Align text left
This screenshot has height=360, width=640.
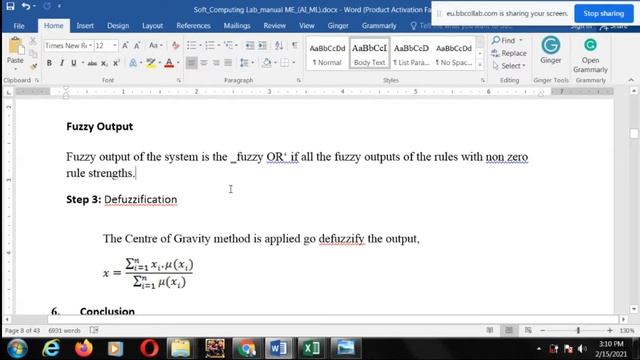click(x=191, y=63)
